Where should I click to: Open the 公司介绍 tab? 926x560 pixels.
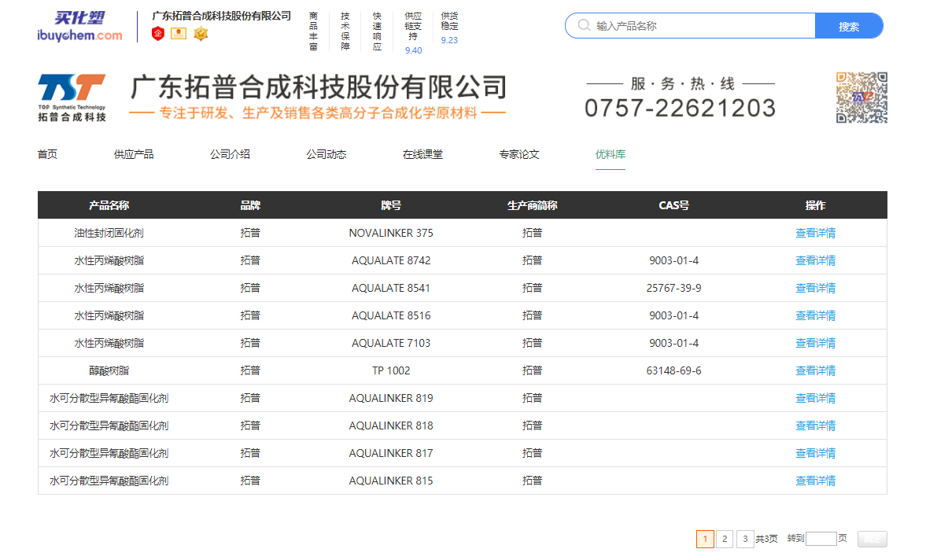tap(230, 155)
